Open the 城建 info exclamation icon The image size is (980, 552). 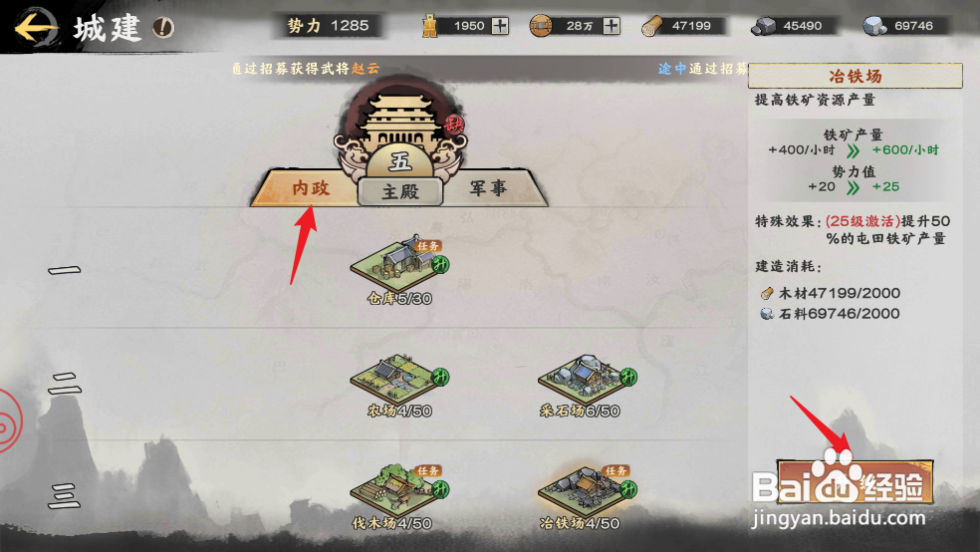pos(163,27)
